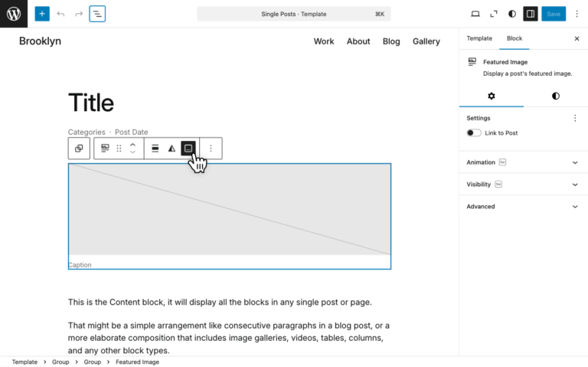This screenshot has height=367, width=588.
Task: Toggle zoom out view icon
Action: click(494, 14)
